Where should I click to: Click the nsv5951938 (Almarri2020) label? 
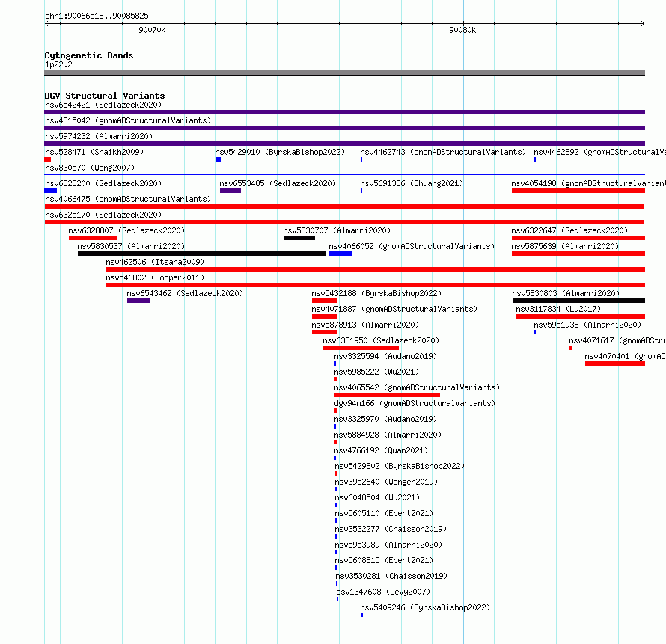(x=587, y=325)
